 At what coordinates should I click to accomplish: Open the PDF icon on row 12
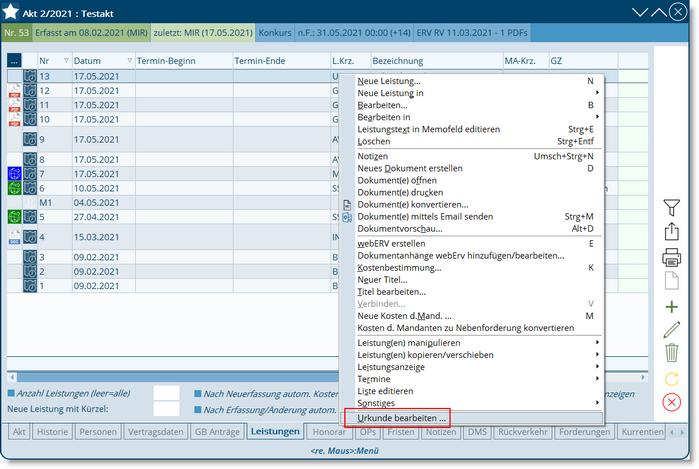(15, 91)
